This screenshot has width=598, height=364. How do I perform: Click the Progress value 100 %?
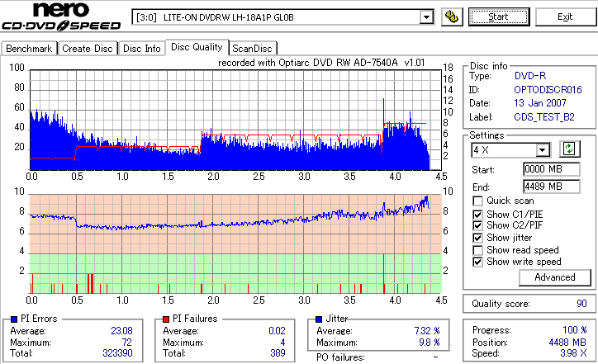coord(575,330)
